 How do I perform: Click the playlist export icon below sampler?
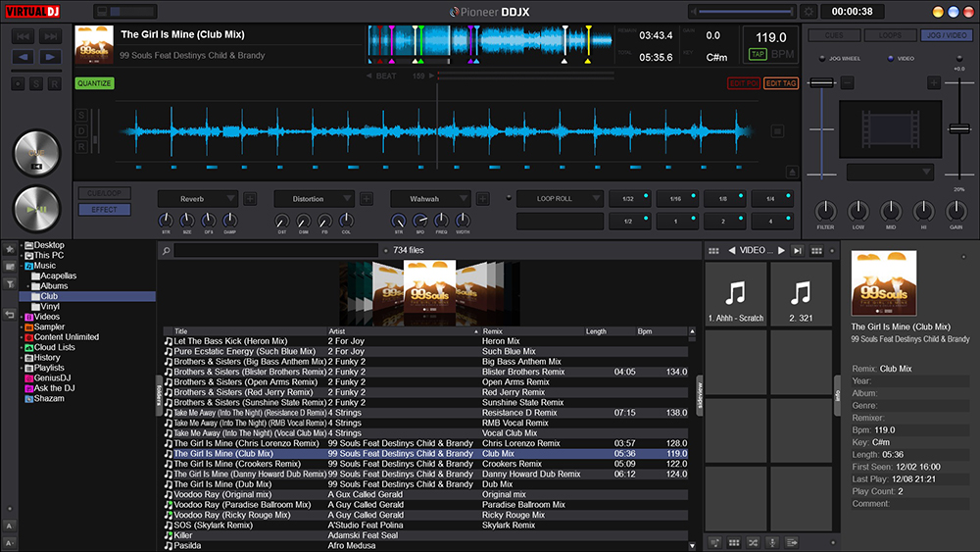click(x=792, y=542)
